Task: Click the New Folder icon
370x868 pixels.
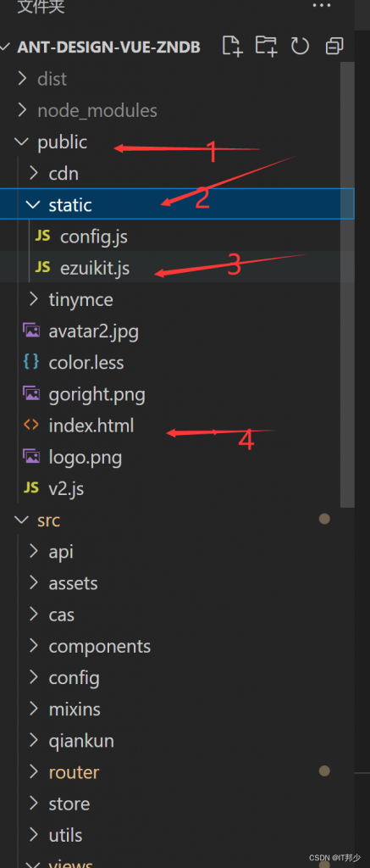Action: point(267,47)
